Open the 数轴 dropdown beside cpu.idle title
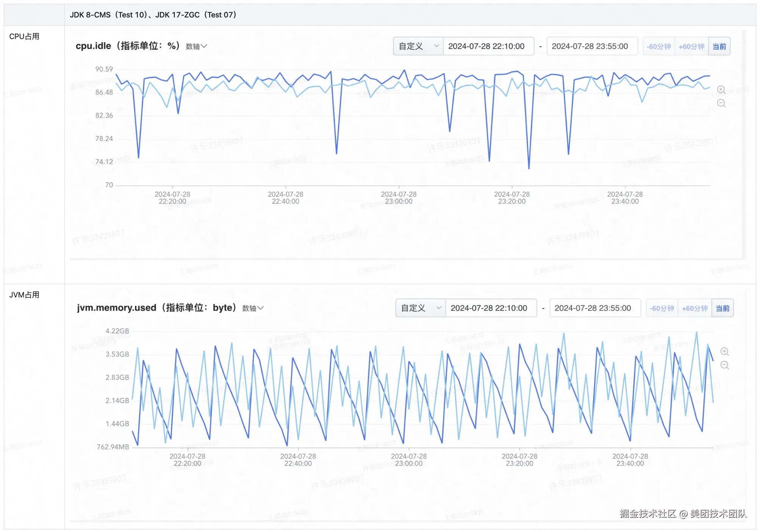 point(196,46)
